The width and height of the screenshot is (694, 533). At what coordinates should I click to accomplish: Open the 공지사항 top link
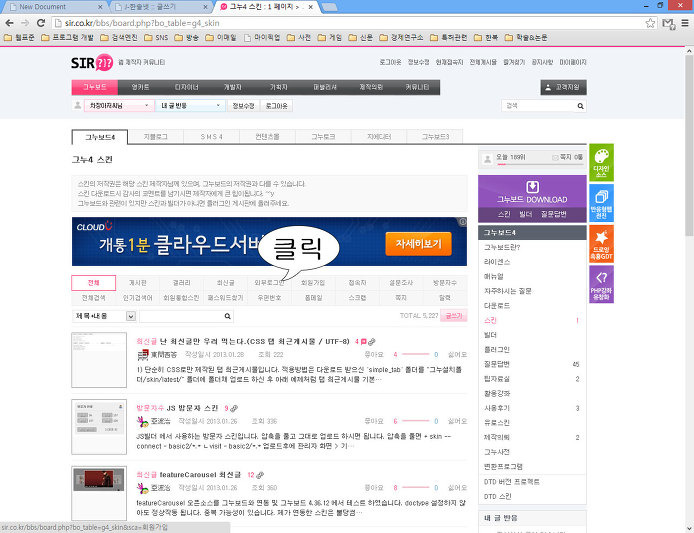click(x=542, y=62)
